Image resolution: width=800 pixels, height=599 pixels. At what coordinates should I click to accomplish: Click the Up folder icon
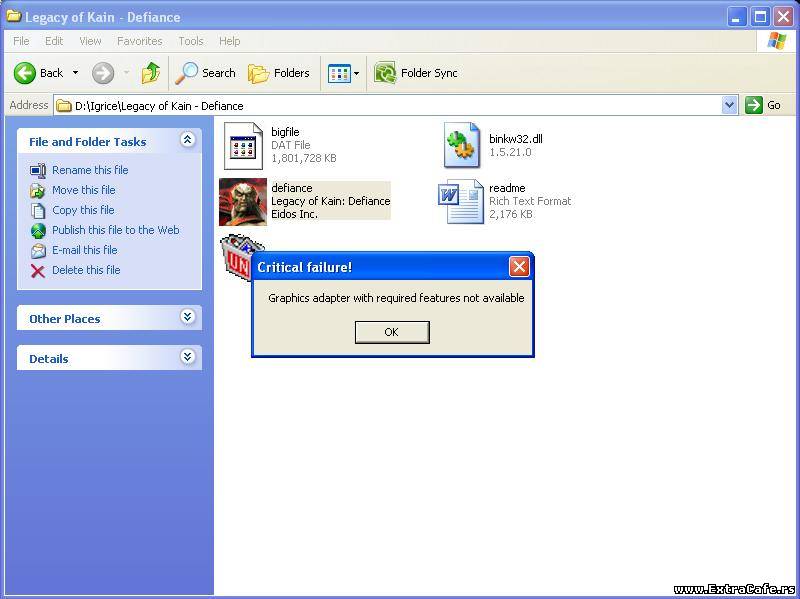[x=151, y=73]
